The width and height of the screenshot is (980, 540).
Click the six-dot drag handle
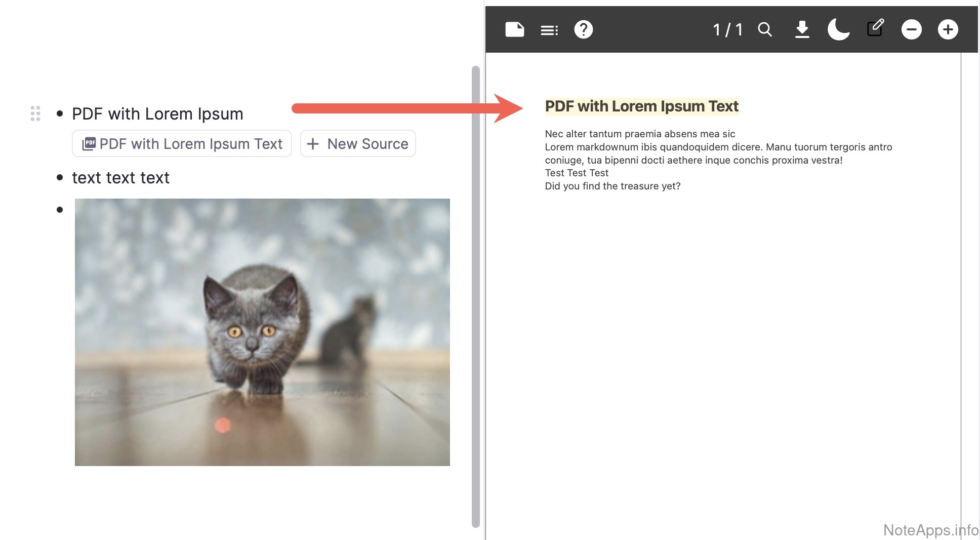coord(35,113)
